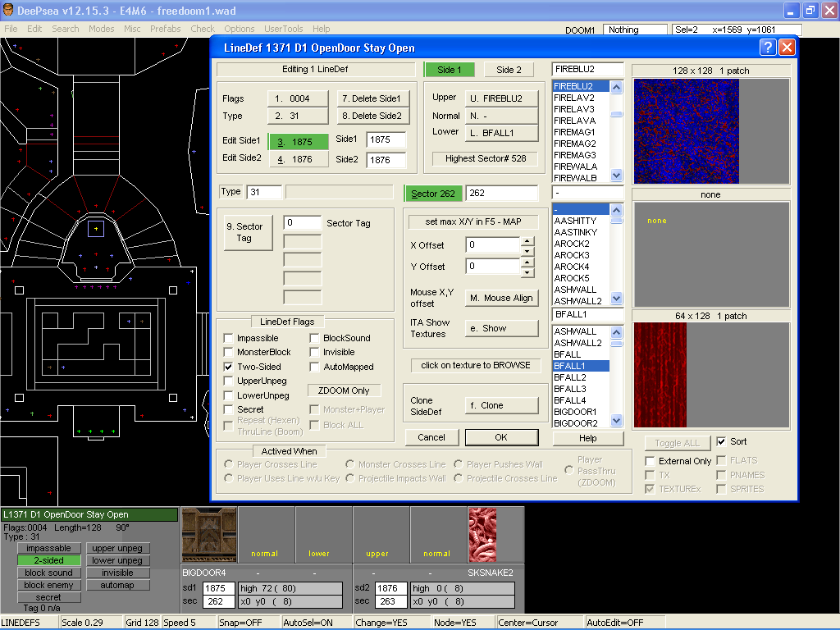
Task: Increase Y Offset with the up spinner arrow
Action: 527,262
